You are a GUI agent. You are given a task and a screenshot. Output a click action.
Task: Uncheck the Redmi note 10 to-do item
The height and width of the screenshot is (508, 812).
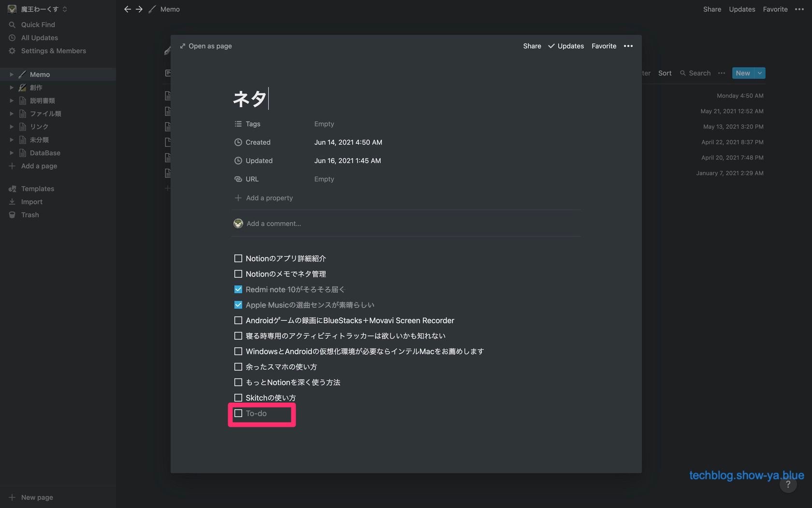coord(238,289)
